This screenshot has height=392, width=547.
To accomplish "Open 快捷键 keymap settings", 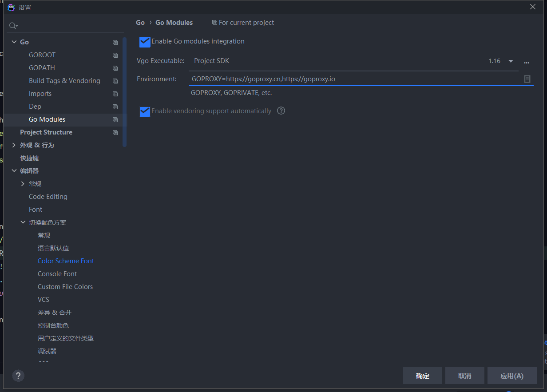I will tap(29, 158).
